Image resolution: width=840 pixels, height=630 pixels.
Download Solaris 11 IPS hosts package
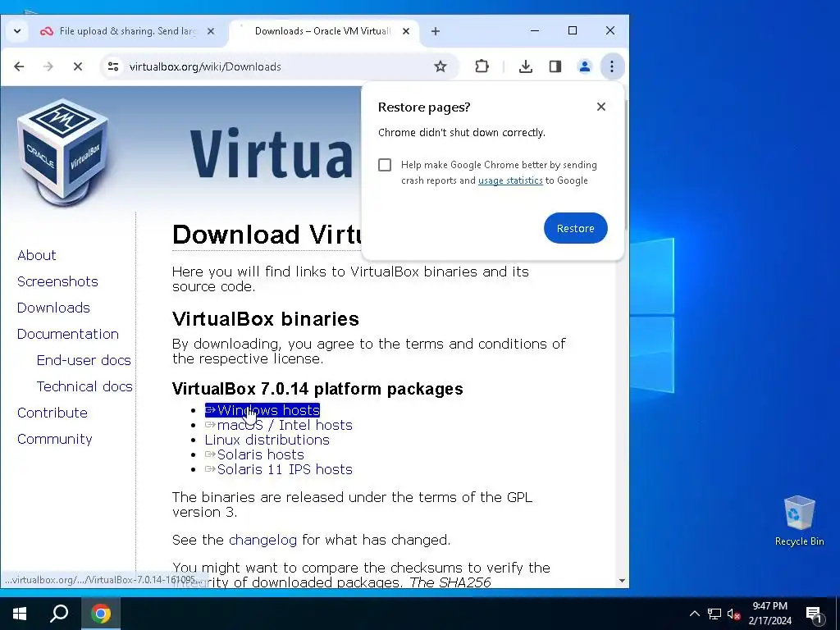coord(279,470)
